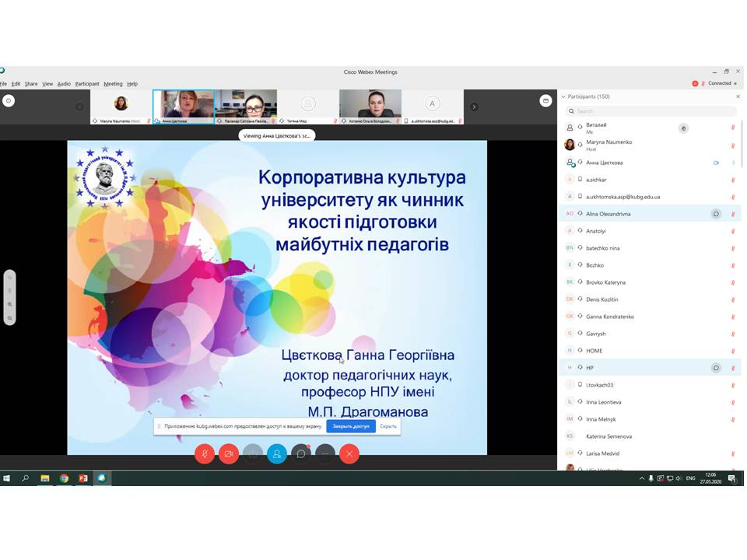Click the blue 'Закрыть доступ' button
Viewport: 747px width, 560px height.
pyautogui.click(x=350, y=426)
